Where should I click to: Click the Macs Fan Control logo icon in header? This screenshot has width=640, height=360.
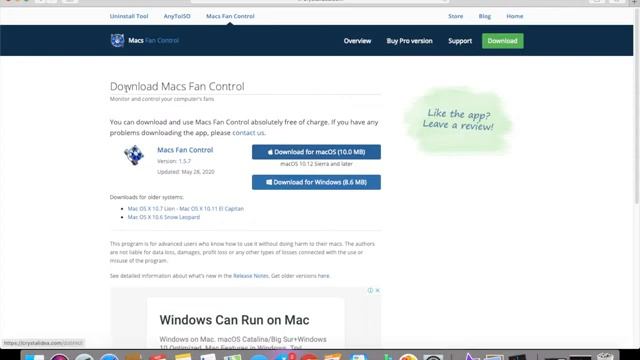(x=118, y=40)
